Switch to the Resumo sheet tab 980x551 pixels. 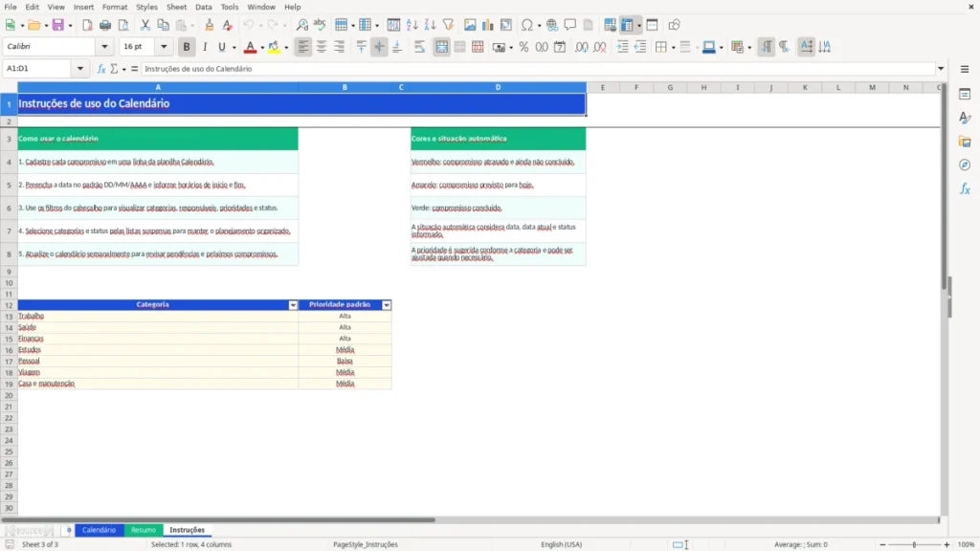click(x=144, y=530)
